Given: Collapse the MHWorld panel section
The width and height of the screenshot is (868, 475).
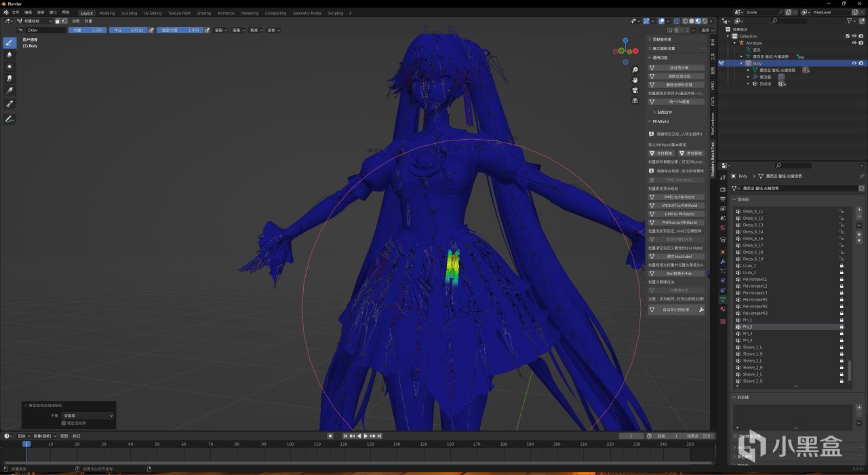Looking at the screenshot, I should click(650, 121).
